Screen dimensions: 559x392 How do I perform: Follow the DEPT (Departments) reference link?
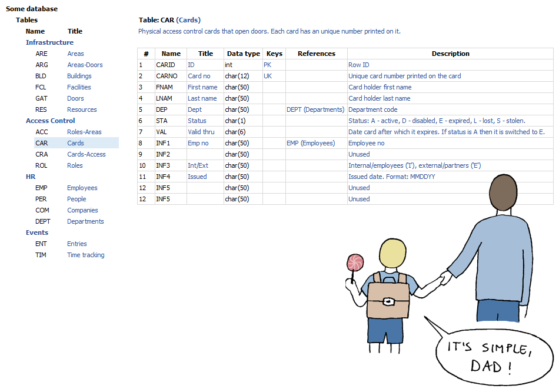click(x=315, y=109)
